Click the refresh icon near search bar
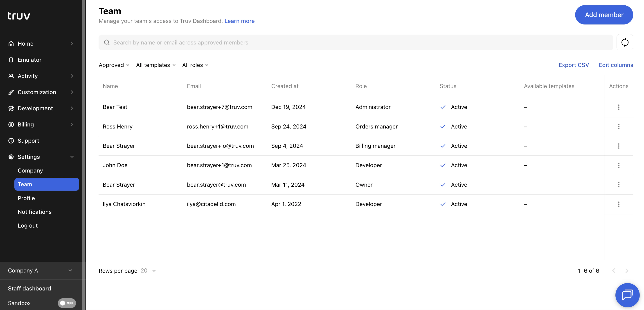 [x=625, y=42]
